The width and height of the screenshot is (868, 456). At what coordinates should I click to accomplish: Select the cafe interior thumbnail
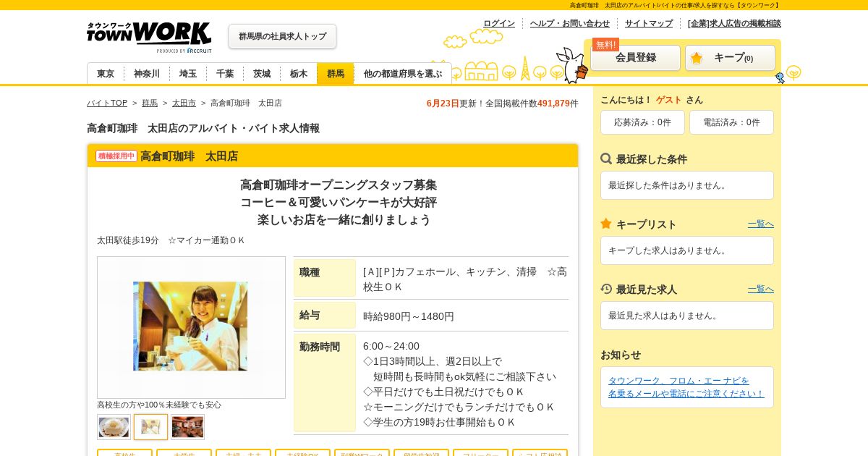pyautogui.click(x=187, y=427)
